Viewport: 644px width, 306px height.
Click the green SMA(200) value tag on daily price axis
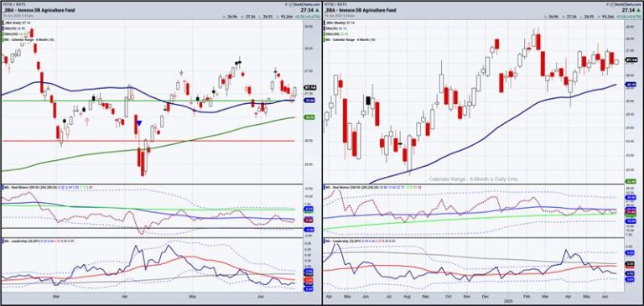[x=309, y=117]
